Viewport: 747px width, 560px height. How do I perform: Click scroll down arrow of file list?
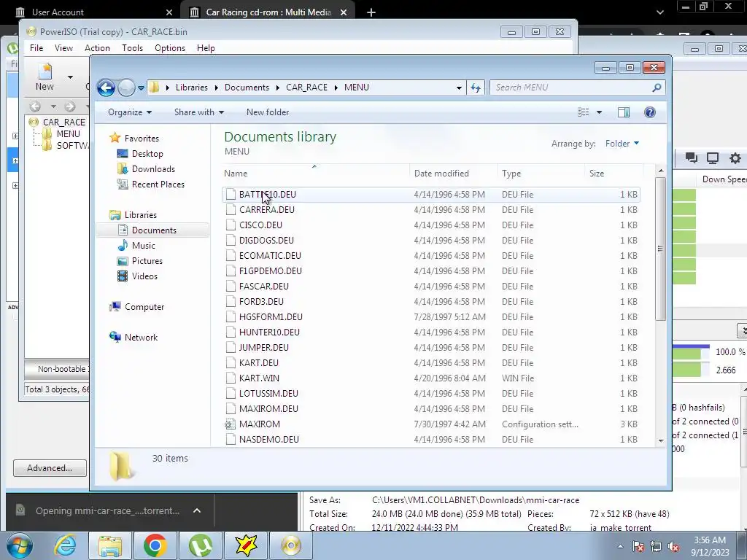coord(660,441)
